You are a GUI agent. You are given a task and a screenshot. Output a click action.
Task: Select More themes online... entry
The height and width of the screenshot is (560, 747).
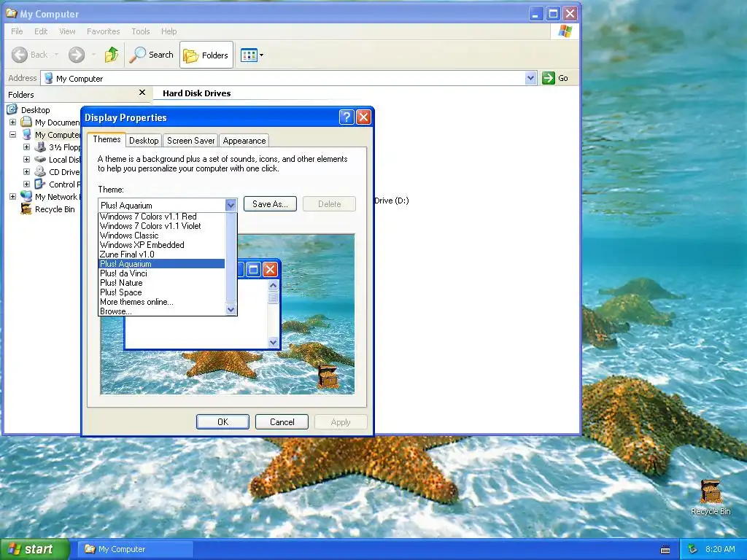click(161, 302)
